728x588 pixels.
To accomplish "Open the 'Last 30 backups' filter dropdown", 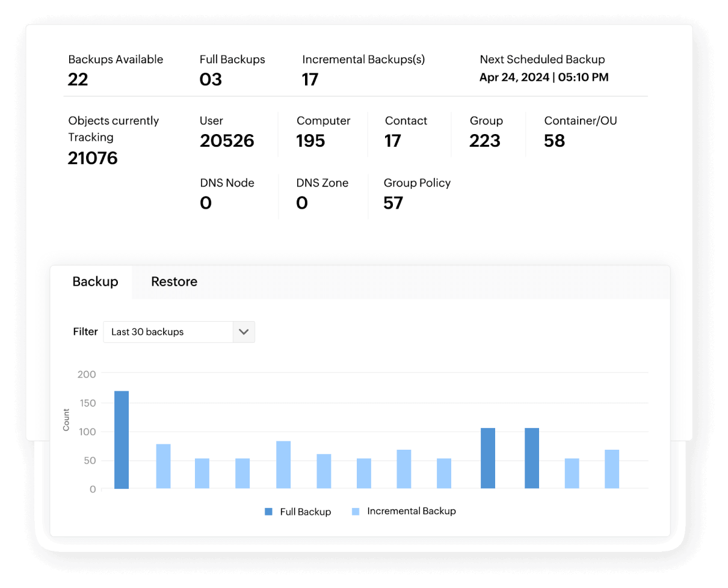I will point(168,332).
